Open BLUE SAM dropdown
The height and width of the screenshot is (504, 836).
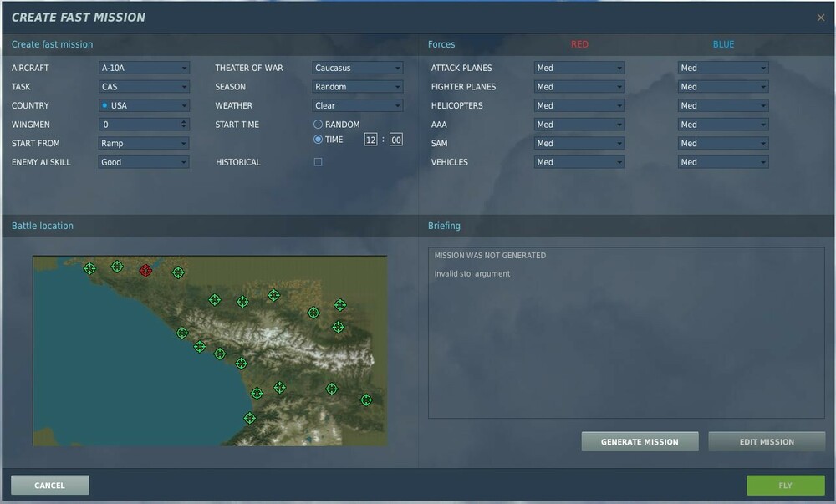[x=723, y=143]
